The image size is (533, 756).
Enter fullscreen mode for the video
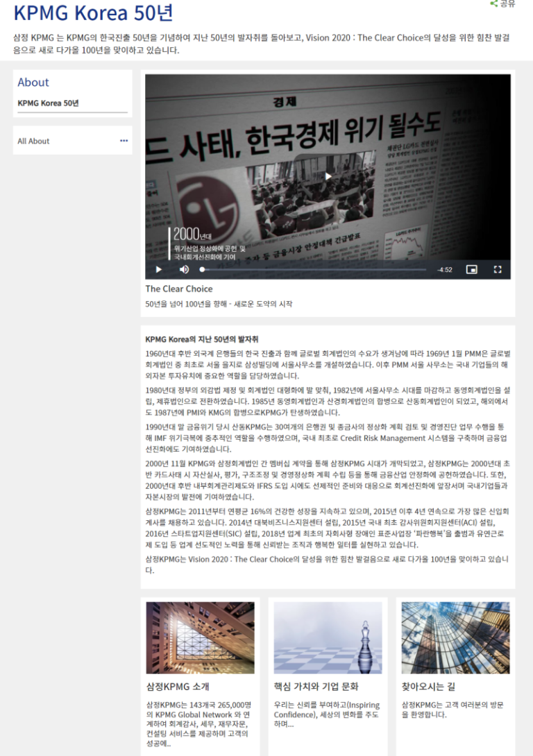(x=498, y=270)
